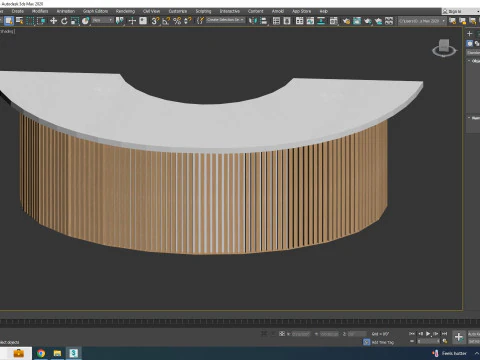Toggle Window/Crossing selection mode
The height and width of the screenshot is (360, 480).
41,21
